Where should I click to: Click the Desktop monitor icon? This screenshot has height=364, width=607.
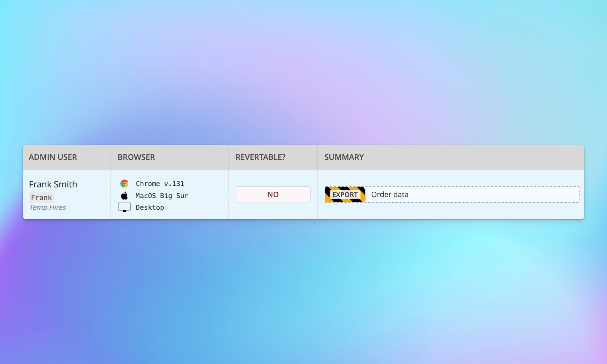click(124, 208)
